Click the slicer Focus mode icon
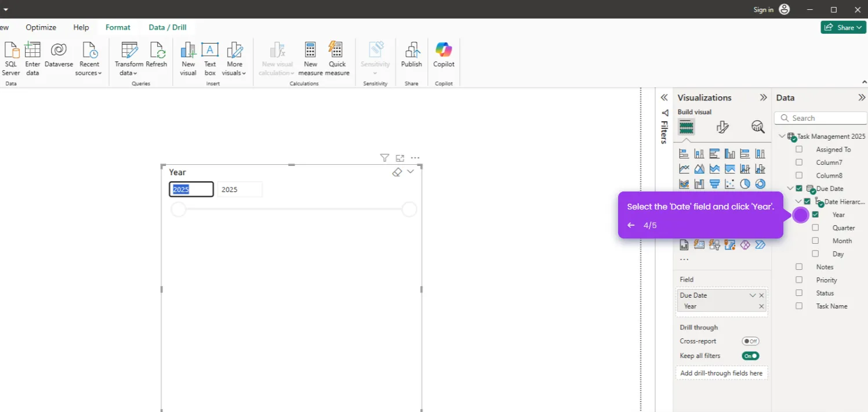This screenshot has height=412, width=868. click(400, 158)
